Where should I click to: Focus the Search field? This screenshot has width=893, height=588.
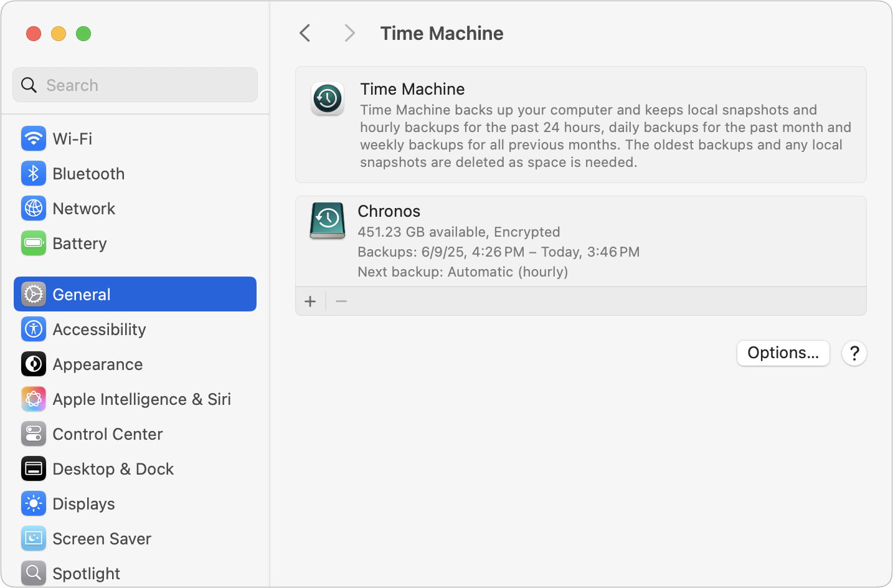click(135, 85)
